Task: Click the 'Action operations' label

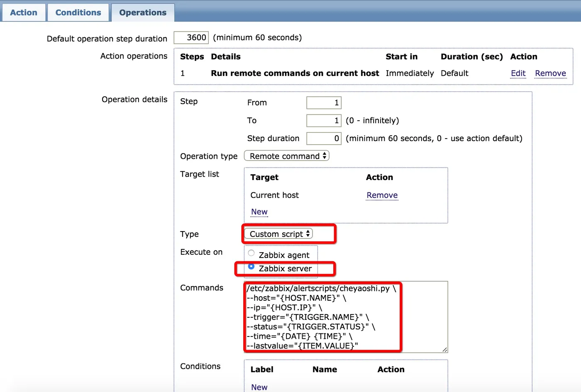Action: click(134, 56)
